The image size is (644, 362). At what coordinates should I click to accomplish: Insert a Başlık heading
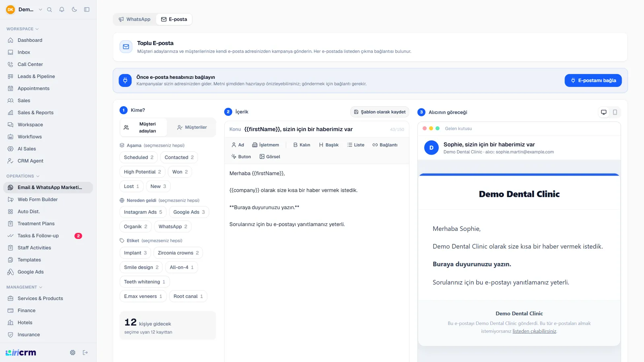[328, 145]
